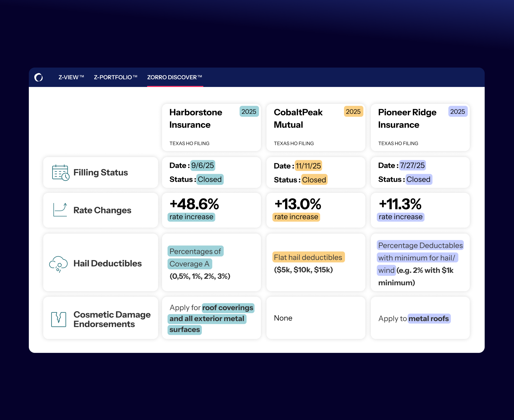Click the Rate Changes chart icon
The width and height of the screenshot is (514, 420).
pos(60,210)
